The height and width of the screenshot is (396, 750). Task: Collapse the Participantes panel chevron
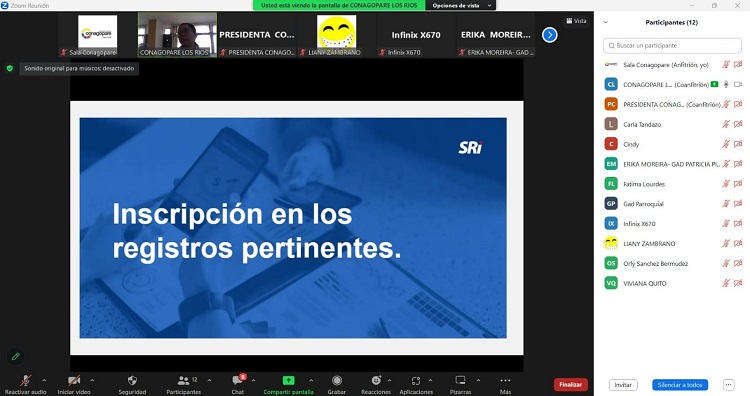[606, 22]
